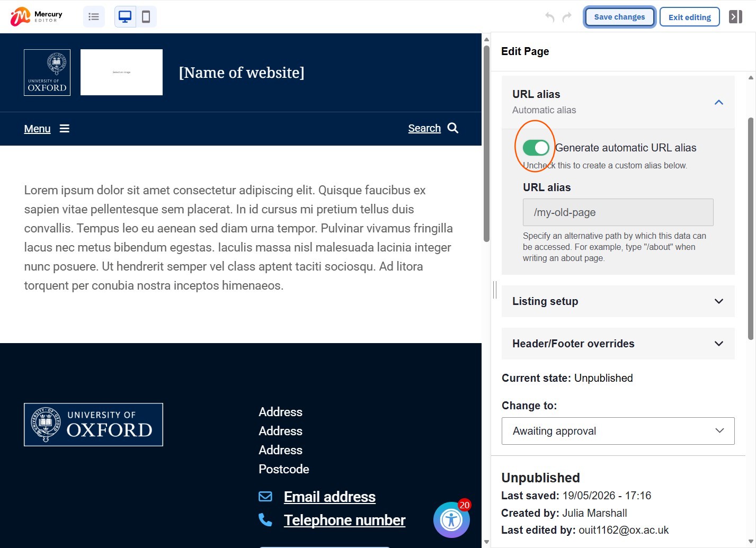Open the accessibility widget button

point(451,520)
